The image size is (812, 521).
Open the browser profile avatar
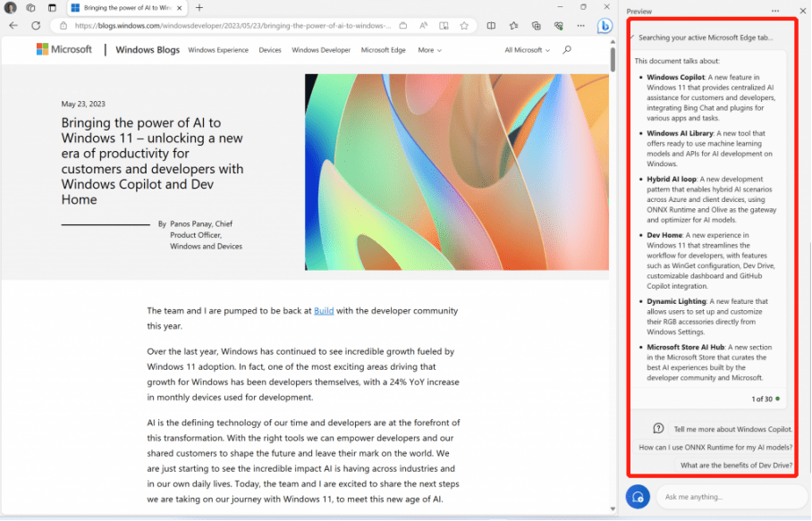(x=12, y=7)
